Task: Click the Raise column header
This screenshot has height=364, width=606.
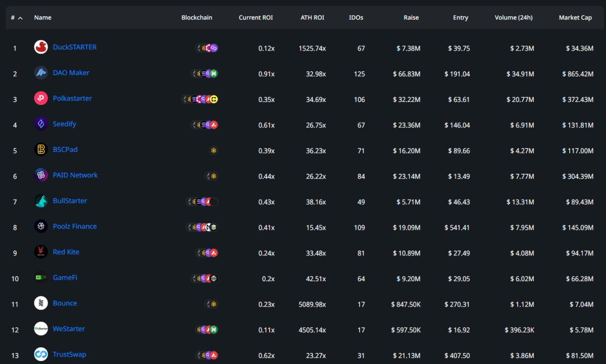Action: [x=411, y=18]
